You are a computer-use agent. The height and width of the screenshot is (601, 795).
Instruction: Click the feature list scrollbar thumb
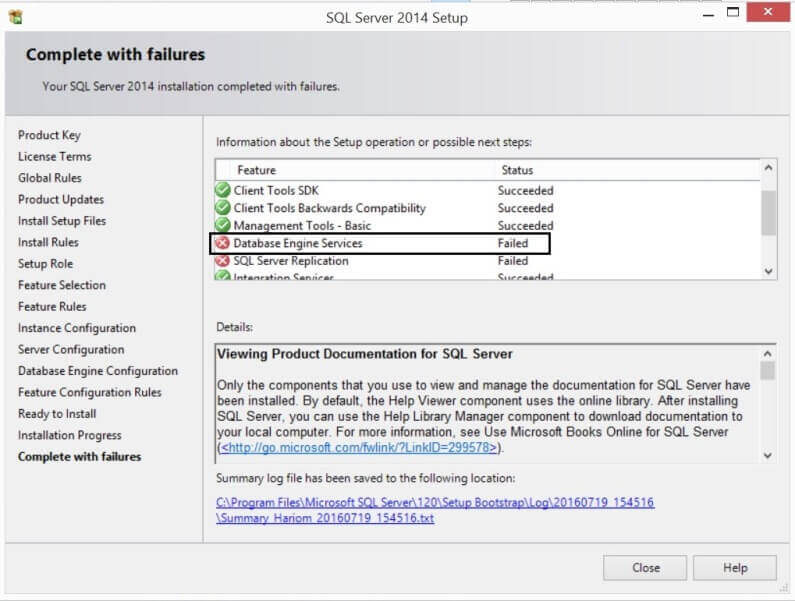(x=769, y=213)
